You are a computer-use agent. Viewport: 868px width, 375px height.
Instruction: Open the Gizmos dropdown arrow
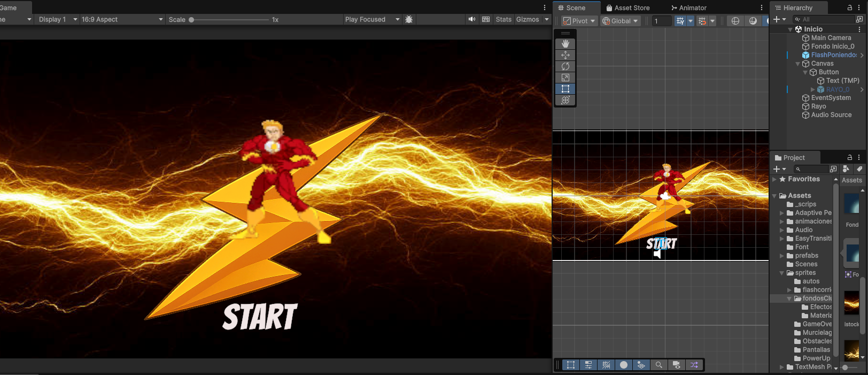pos(547,19)
